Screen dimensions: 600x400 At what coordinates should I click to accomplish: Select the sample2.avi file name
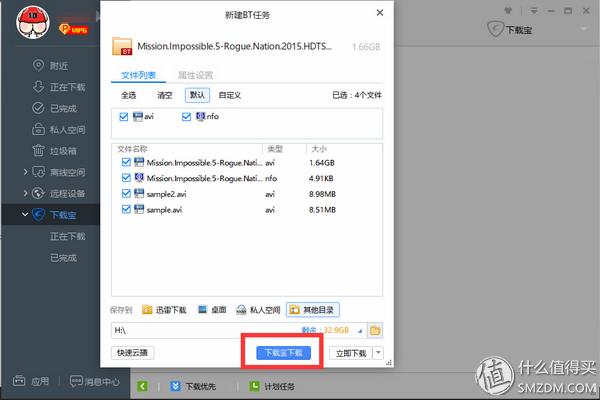click(166, 194)
